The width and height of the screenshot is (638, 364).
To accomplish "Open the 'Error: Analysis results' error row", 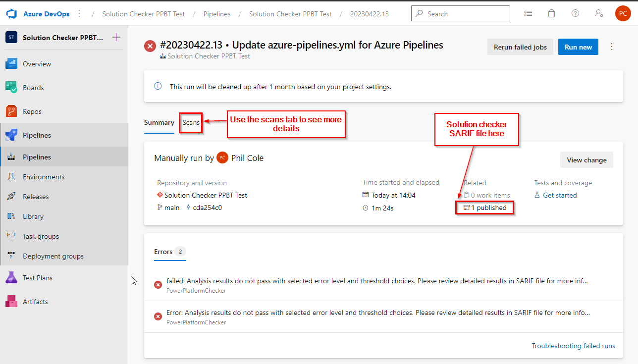I will [x=383, y=317].
